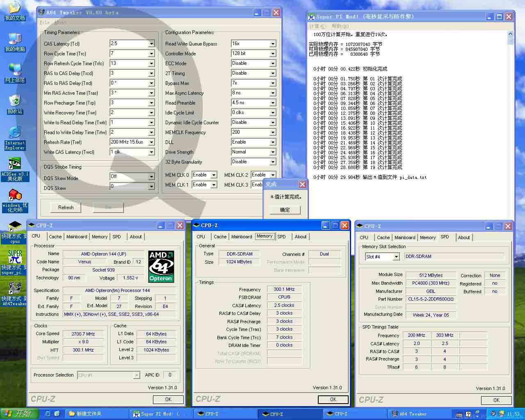
Task: Confirm the pi calculation complete dialog
Action: pyautogui.click(x=285, y=210)
